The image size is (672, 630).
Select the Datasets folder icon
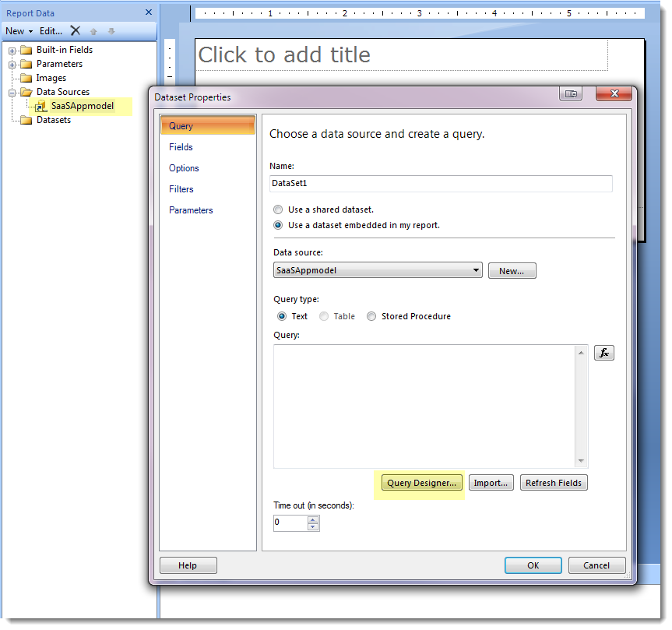coord(26,119)
